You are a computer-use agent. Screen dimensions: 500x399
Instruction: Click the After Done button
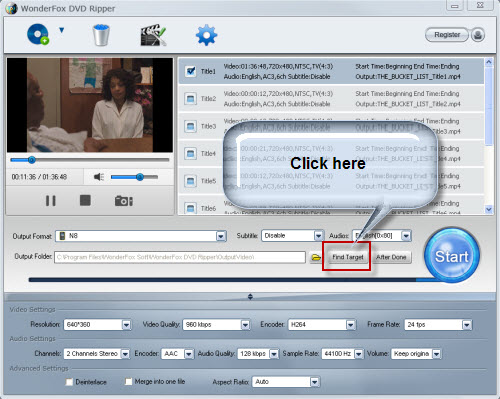point(391,257)
